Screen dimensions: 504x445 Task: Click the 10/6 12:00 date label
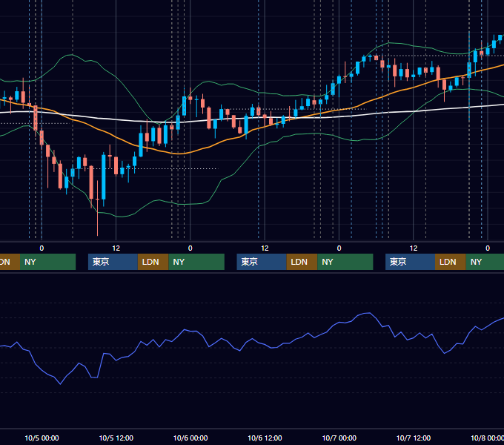tap(265, 438)
